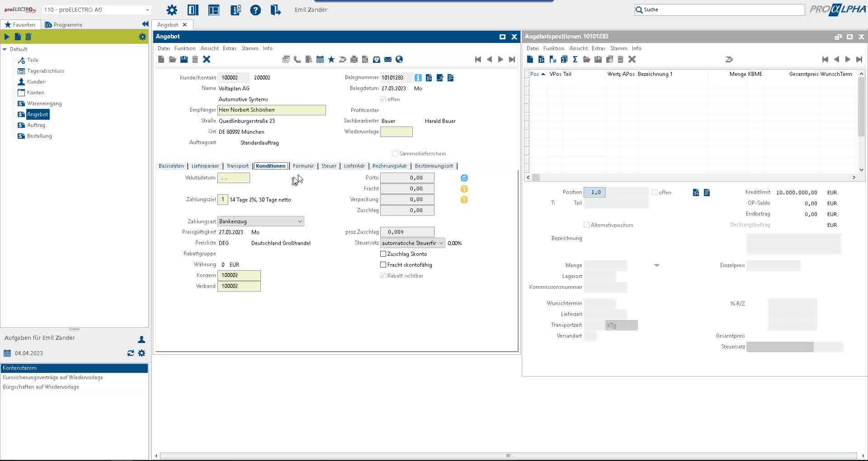Switch to the Steuer tab
The width and height of the screenshot is (868, 461).
pyautogui.click(x=329, y=166)
